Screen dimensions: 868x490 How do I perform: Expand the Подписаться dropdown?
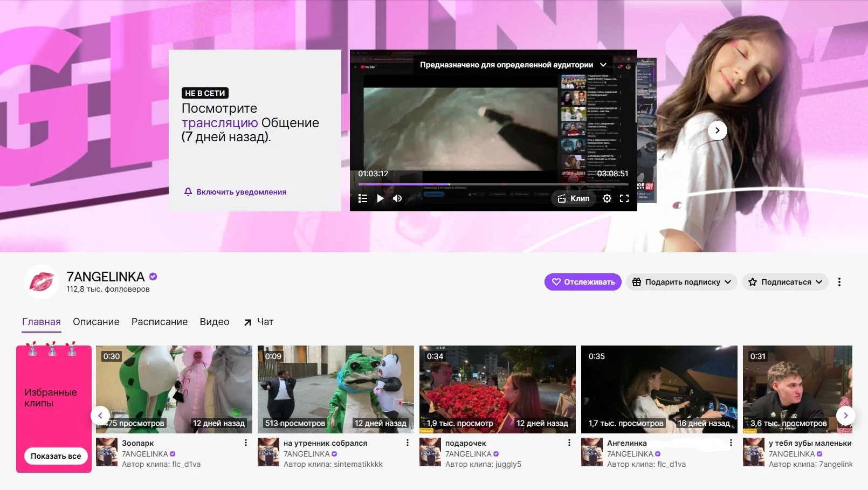pyautogui.click(x=785, y=282)
